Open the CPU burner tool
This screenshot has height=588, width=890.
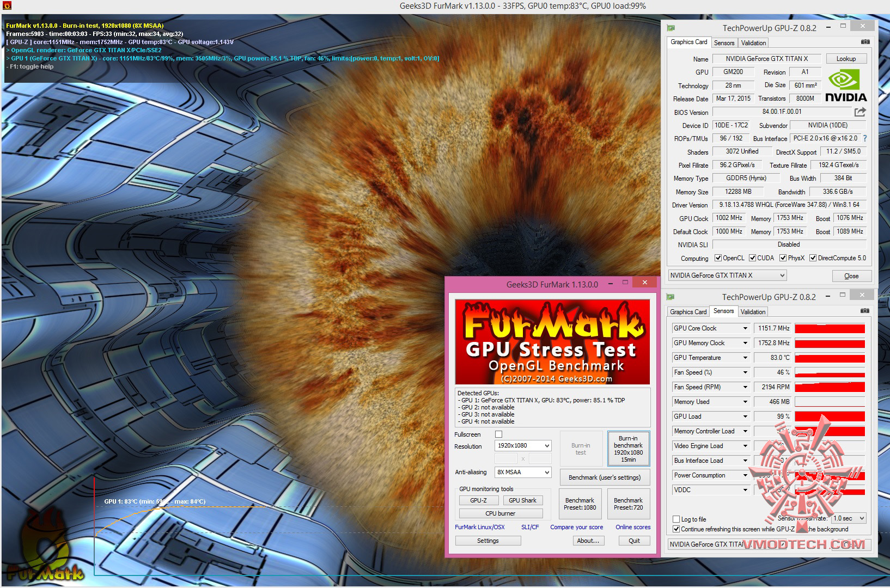point(501,513)
